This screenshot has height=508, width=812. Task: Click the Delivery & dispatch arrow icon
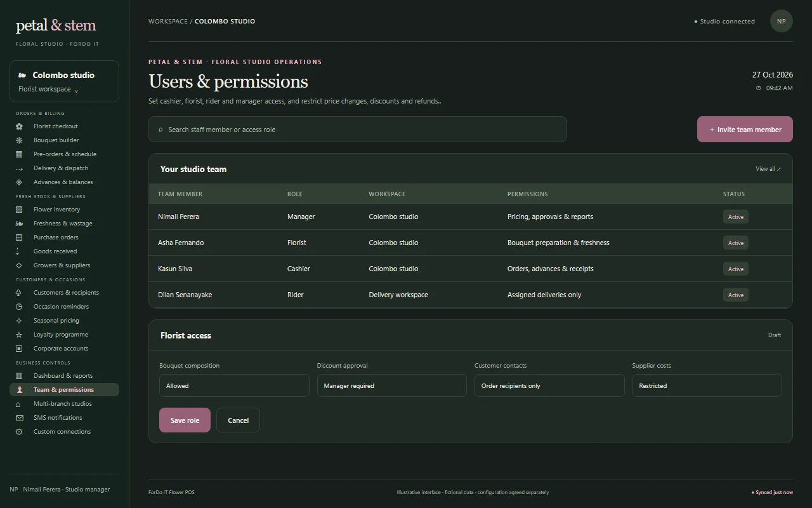[x=19, y=168]
